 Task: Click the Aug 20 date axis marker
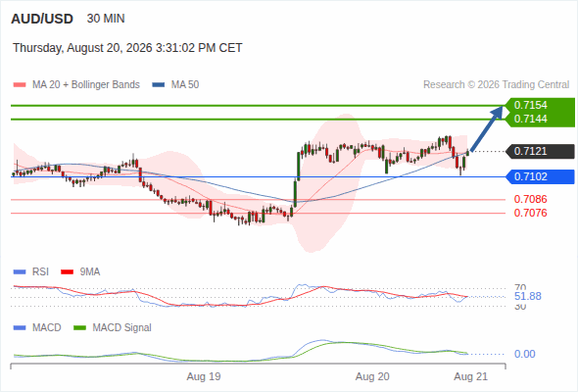click(x=372, y=377)
